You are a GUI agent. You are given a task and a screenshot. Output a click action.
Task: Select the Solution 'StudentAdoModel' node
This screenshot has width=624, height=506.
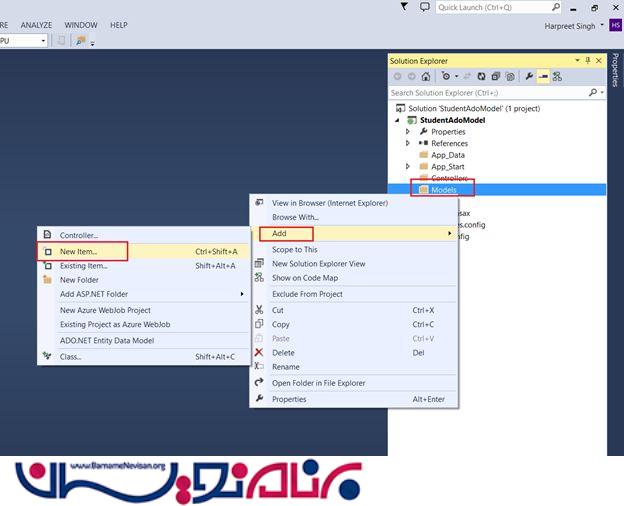[474, 108]
